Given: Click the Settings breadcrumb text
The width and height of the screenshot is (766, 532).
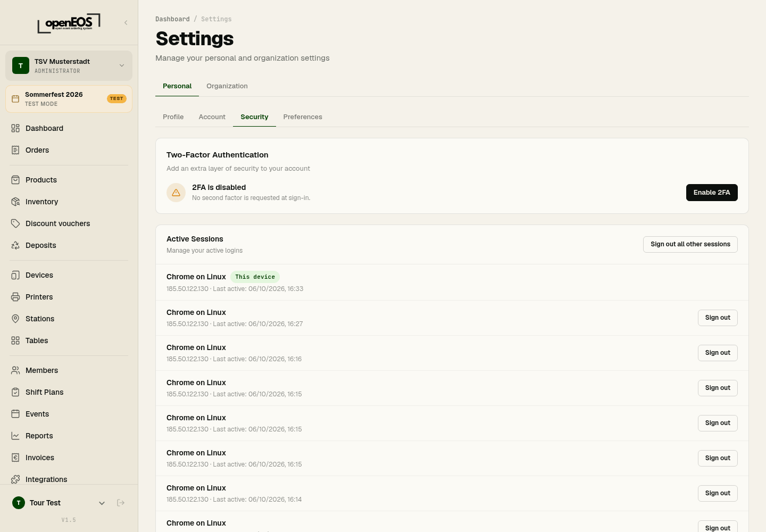Looking at the screenshot, I should [217, 19].
